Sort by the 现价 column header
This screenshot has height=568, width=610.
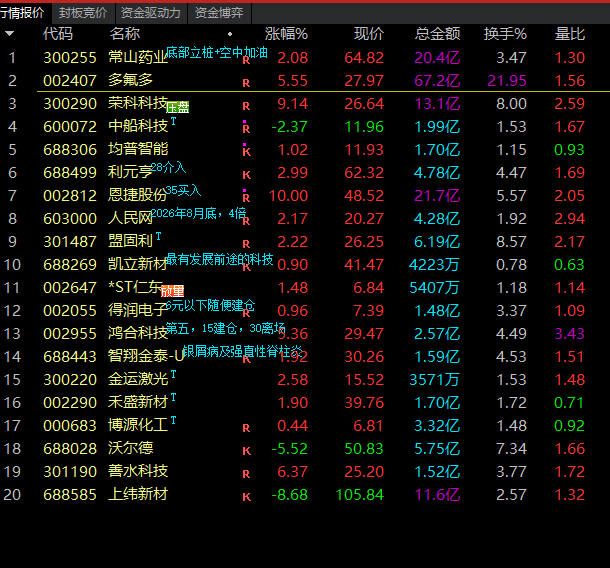[x=369, y=34]
